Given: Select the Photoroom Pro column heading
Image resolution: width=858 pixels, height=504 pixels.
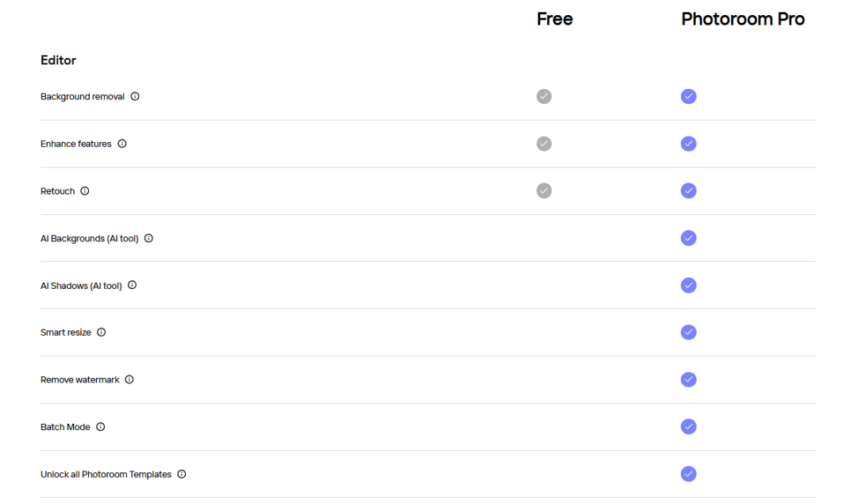Looking at the screenshot, I should click(x=743, y=19).
